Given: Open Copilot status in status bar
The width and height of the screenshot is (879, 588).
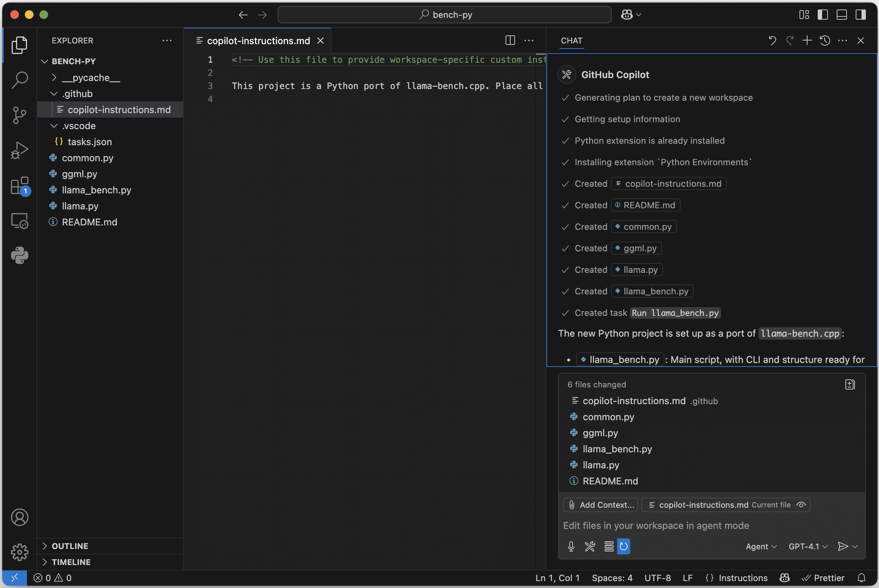Looking at the screenshot, I should [785, 578].
